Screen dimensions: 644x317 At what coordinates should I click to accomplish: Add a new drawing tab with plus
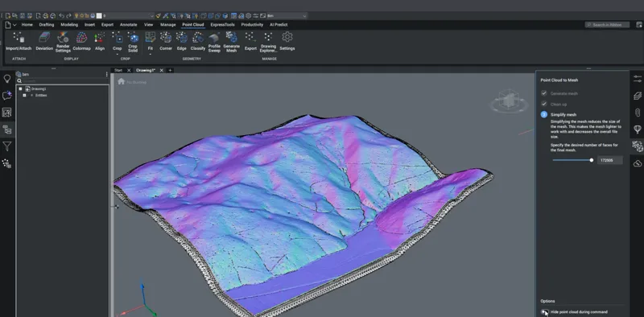(x=170, y=70)
